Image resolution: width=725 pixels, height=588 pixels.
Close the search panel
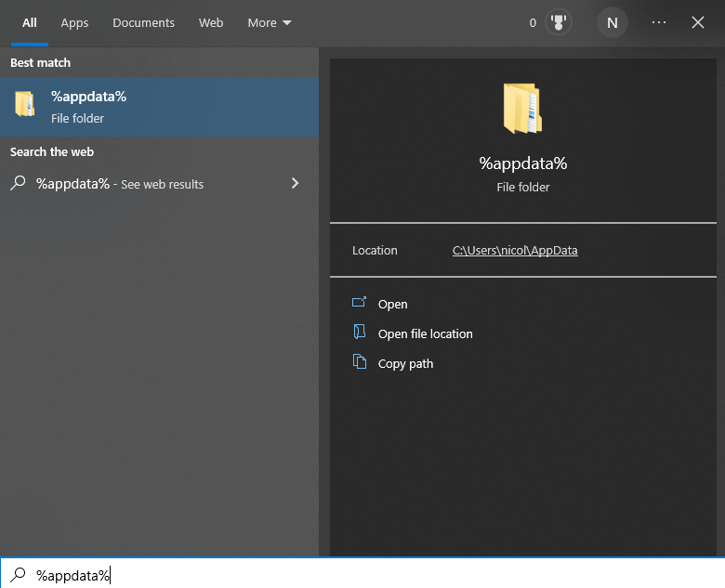coord(698,22)
